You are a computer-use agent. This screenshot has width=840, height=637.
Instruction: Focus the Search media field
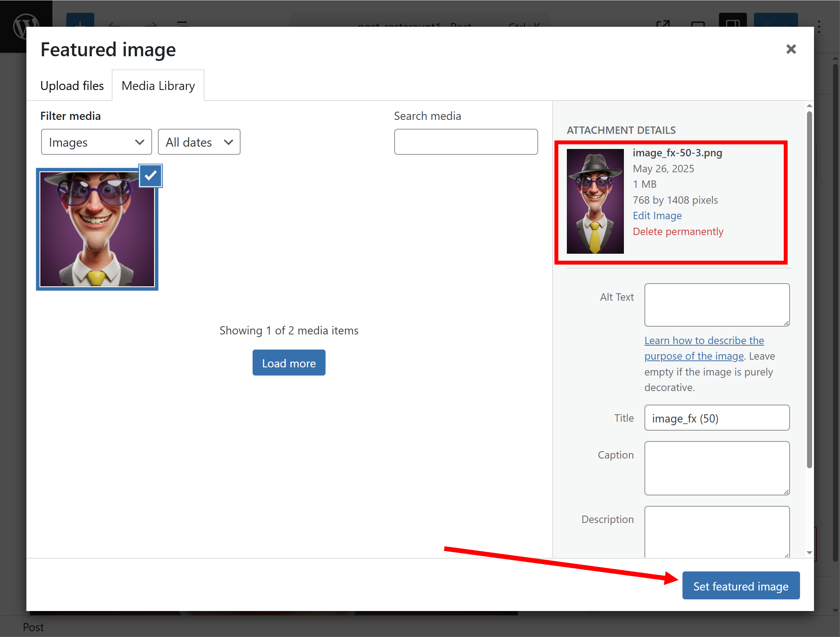tap(466, 142)
